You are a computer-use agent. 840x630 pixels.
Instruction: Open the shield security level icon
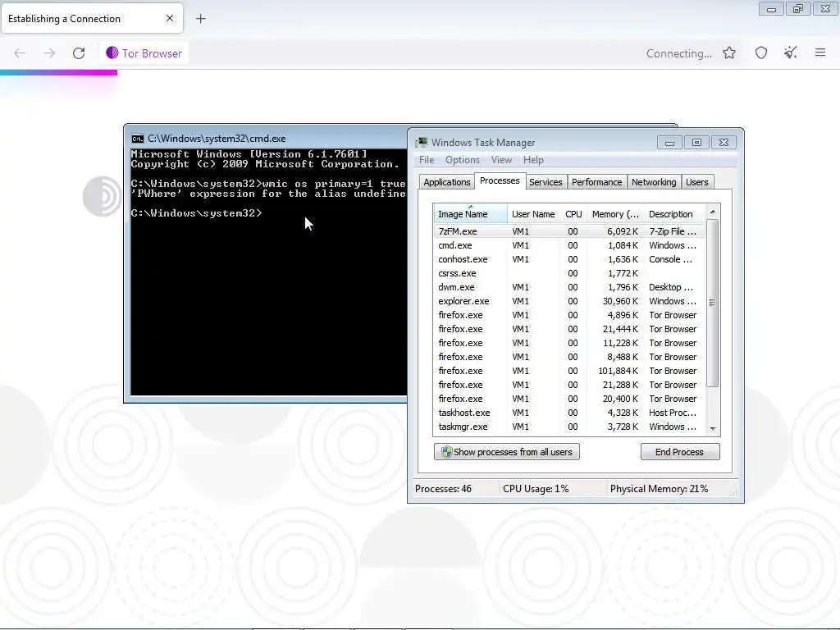coord(761,52)
